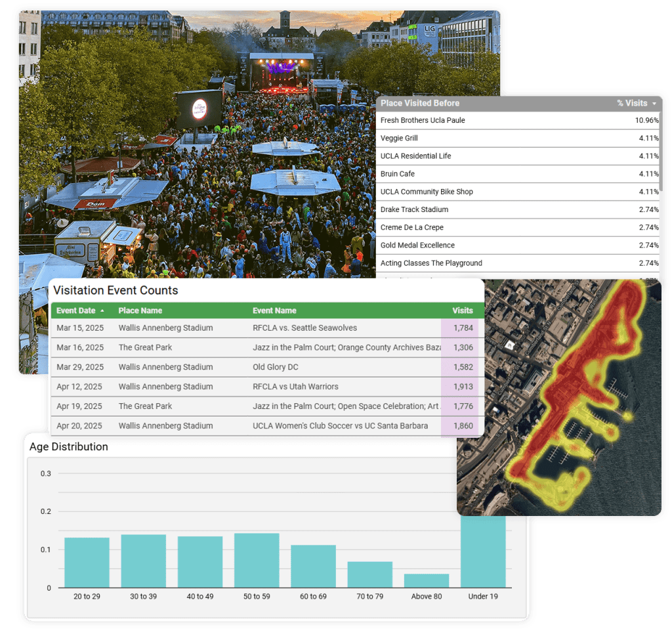
Task: Click the descending arrow next to % Visits
Action: (654, 104)
